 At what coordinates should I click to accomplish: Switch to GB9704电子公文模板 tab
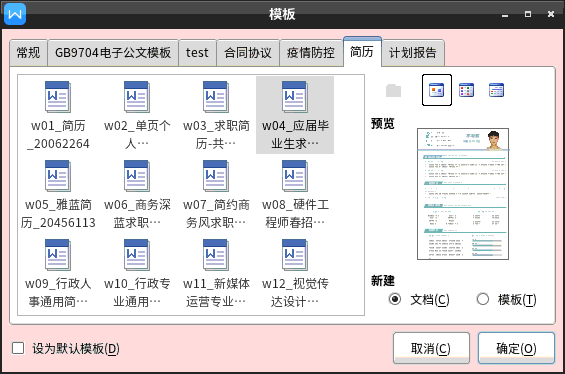(x=113, y=53)
